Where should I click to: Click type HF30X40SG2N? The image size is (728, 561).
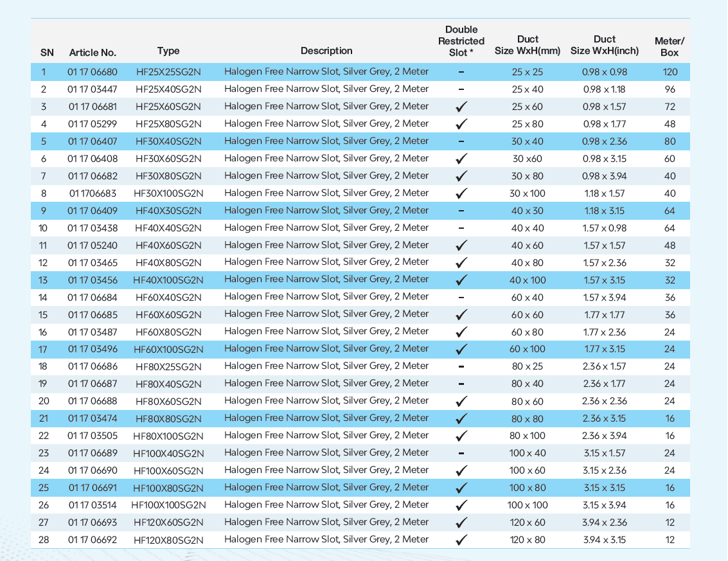click(x=168, y=141)
